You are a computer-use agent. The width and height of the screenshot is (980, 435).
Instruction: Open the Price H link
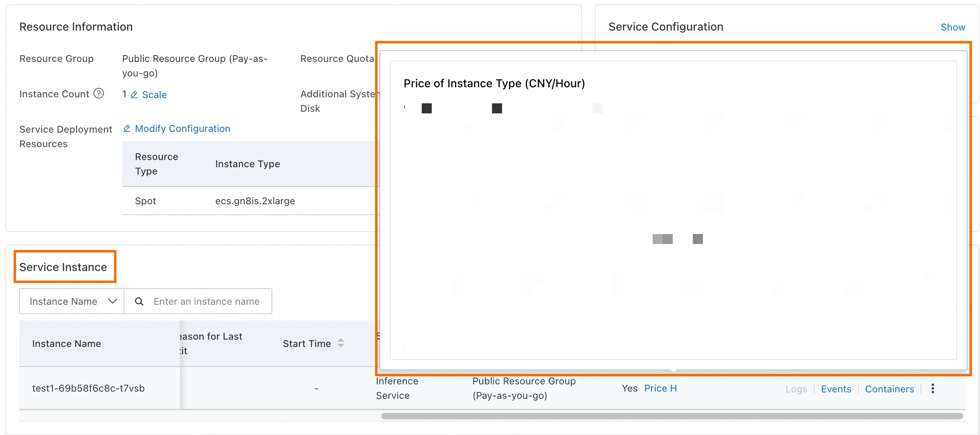660,388
